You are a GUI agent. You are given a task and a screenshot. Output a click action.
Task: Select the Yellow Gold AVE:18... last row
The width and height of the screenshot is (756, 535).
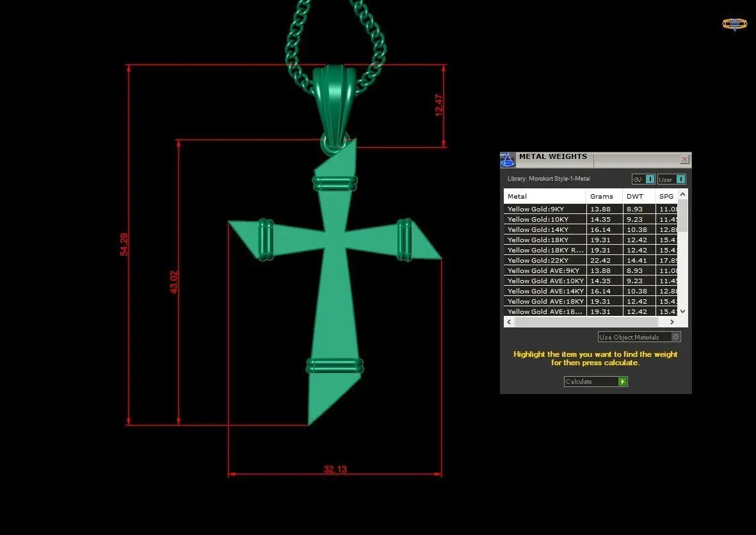[591, 311]
